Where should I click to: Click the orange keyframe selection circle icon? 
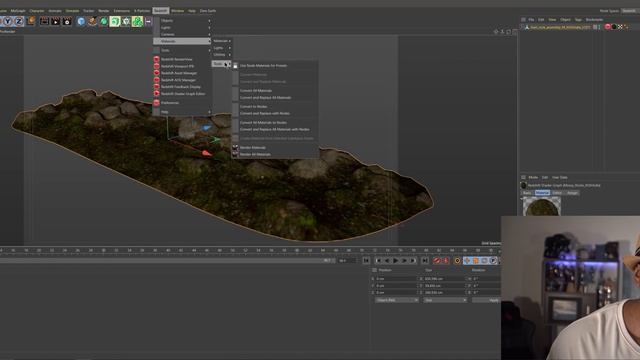pyautogui.click(x=457, y=260)
